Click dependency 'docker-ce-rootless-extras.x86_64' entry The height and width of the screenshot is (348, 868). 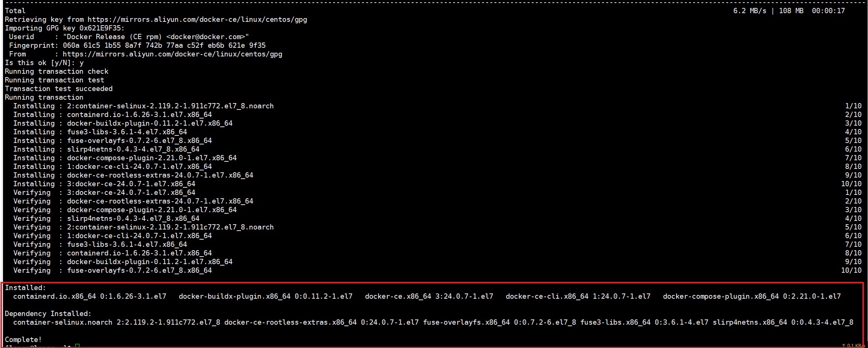[x=321, y=322]
